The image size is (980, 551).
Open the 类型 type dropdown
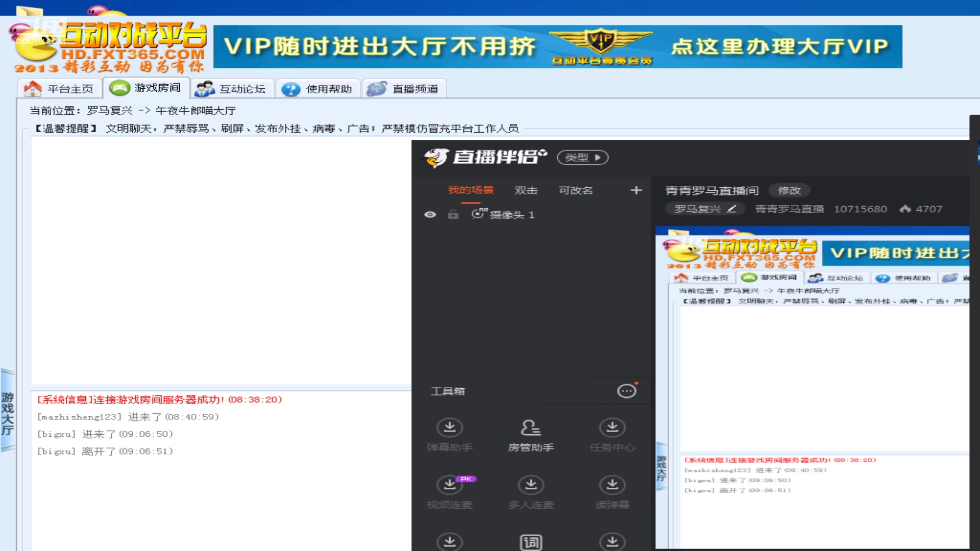[583, 158]
